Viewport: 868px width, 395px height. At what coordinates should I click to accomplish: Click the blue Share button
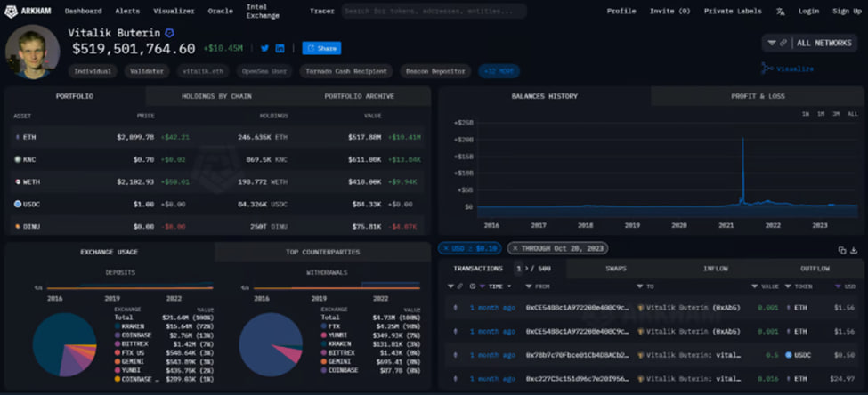[321, 49]
